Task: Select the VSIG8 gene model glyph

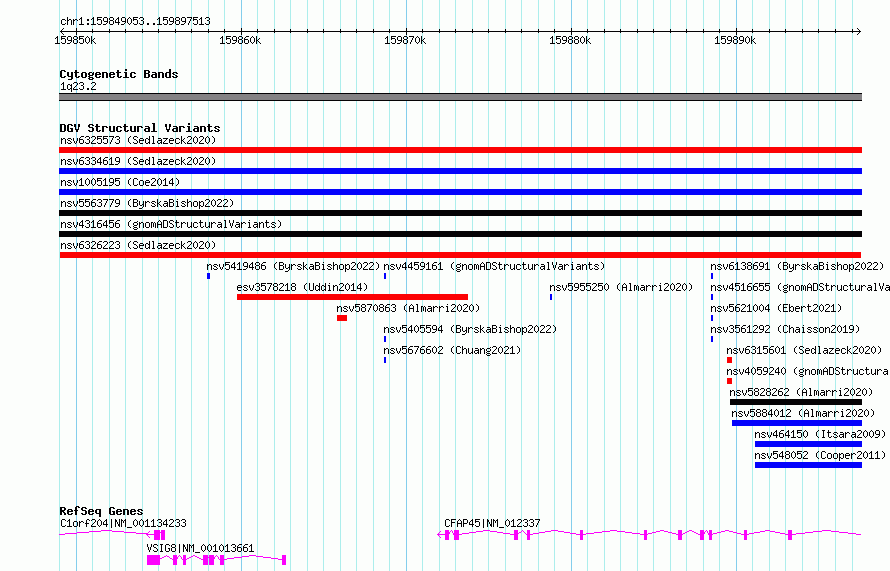Action: click(216, 560)
